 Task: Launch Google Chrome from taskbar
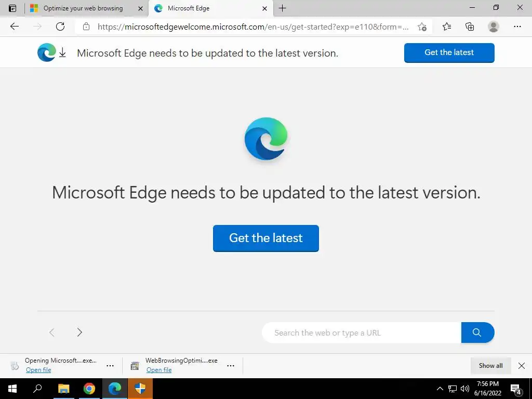[x=89, y=389]
